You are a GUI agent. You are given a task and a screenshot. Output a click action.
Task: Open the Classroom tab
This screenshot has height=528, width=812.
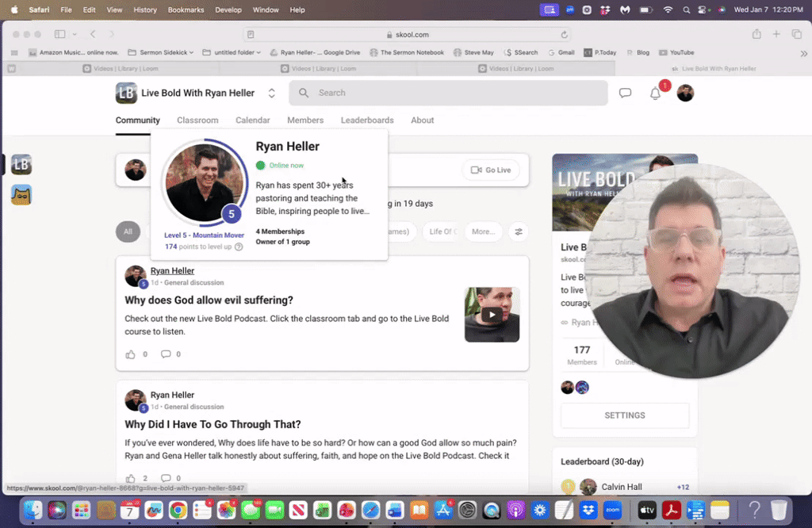197,120
